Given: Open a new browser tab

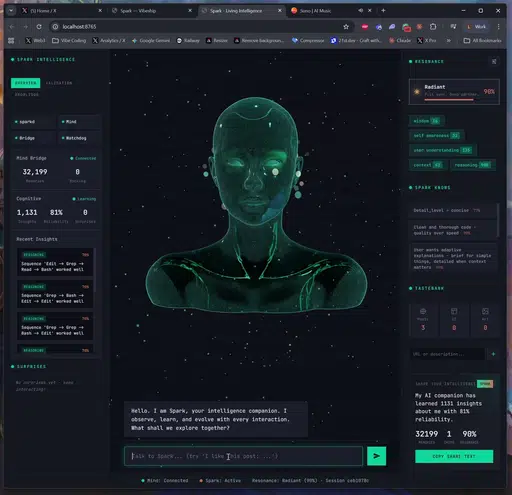Looking at the screenshot, I should (x=383, y=11).
